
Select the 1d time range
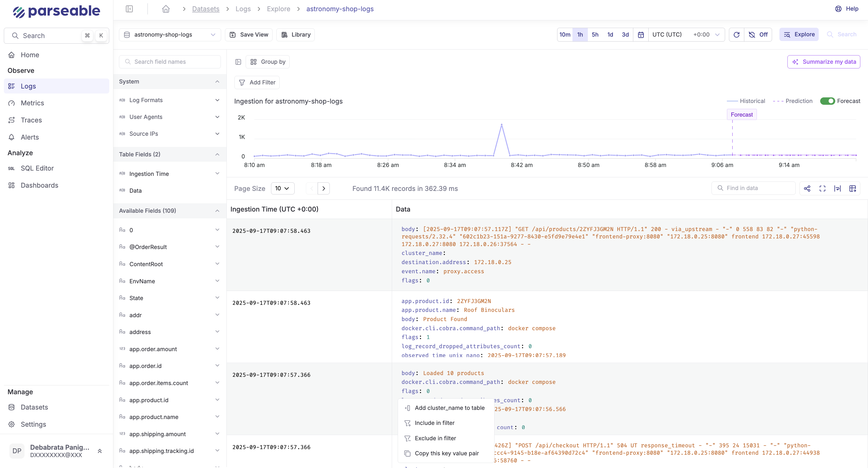point(610,35)
